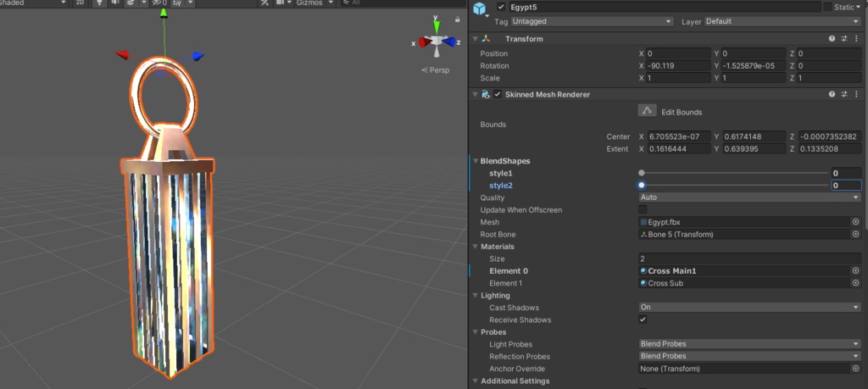Click the Scale Z value field
Screen dimensions: 868x389
830,78
